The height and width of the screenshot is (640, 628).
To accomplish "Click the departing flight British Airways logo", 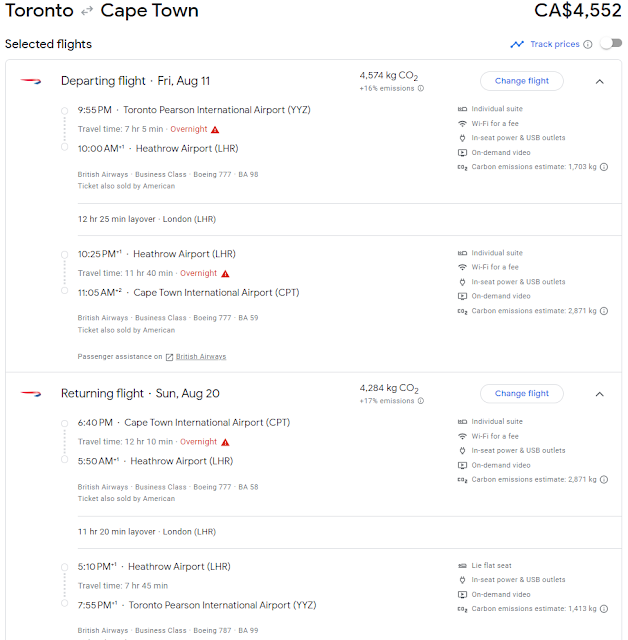I will (31, 81).
